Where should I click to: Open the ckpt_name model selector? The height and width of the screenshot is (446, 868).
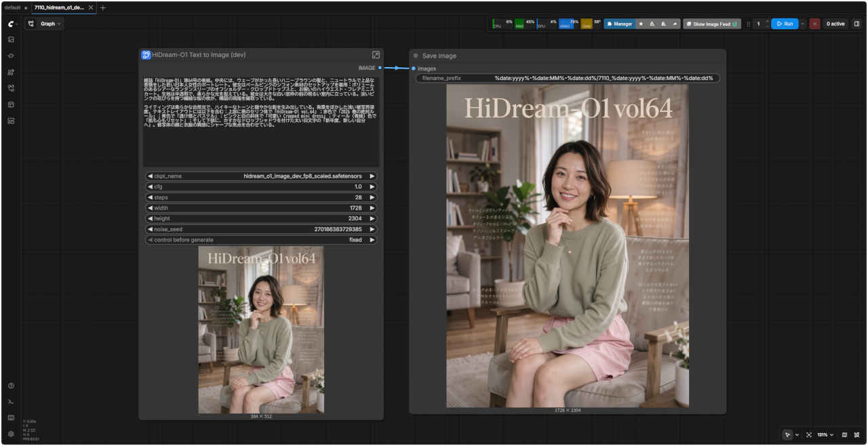(x=261, y=176)
